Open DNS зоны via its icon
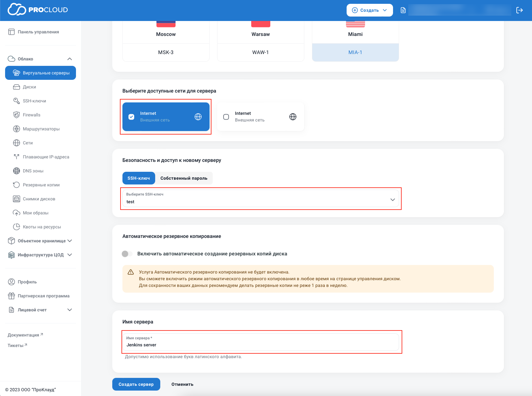 pyautogui.click(x=16, y=171)
